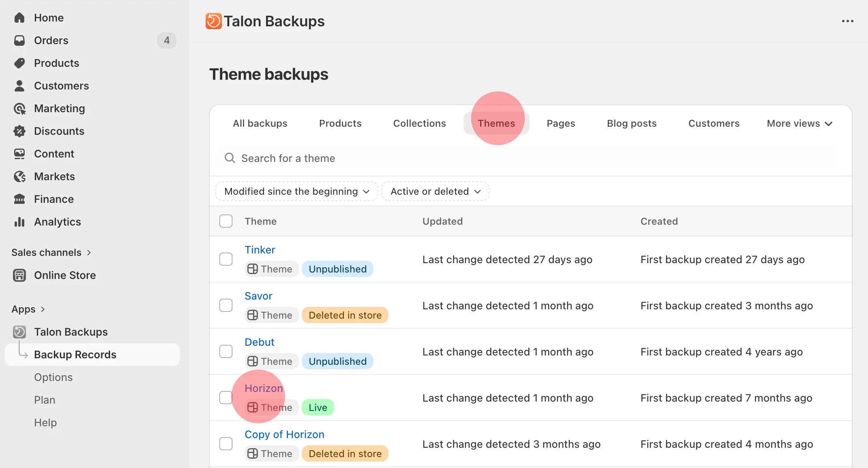Click the Online Store storefront icon
Screen dimensions: 868x468
19,275
